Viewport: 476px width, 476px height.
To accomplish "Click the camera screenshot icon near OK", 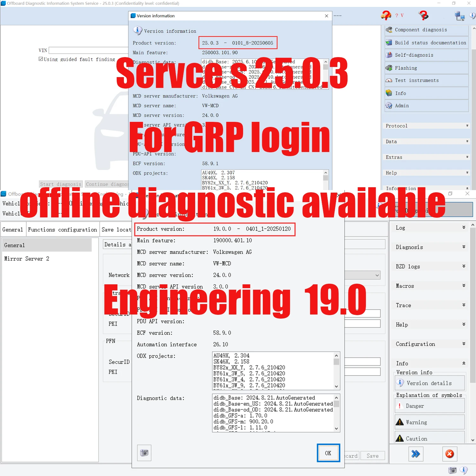I will 144,453.
